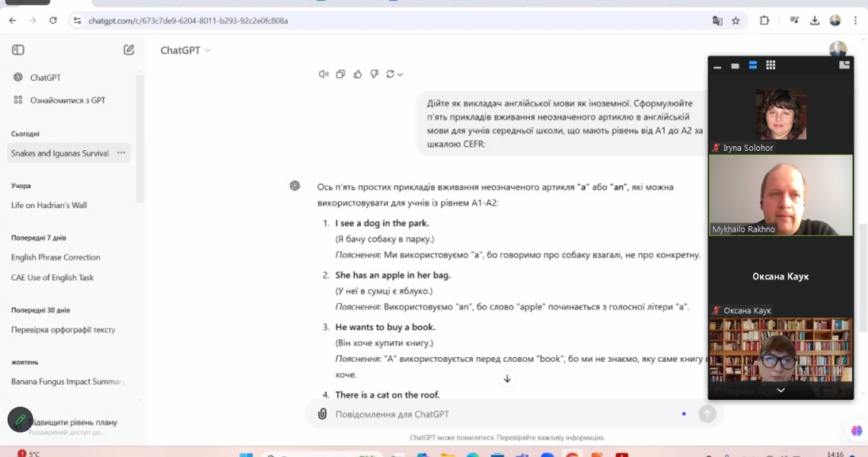868x457 pixels.
Task: Collapse the ChatGPT sidebar
Action: click(18, 50)
